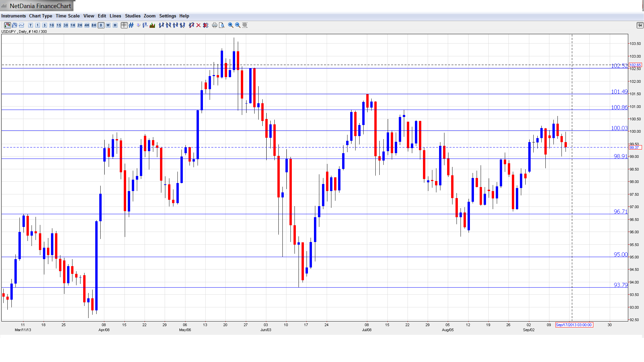This screenshot has height=362, width=644.
Task: Expand the Time Scale menu
Action: tap(67, 16)
